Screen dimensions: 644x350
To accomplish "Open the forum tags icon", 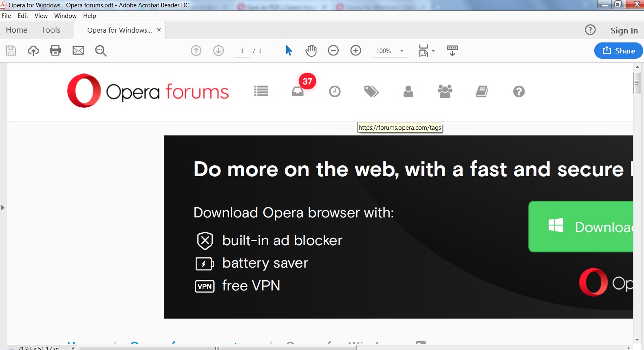I will (x=371, y=91).
